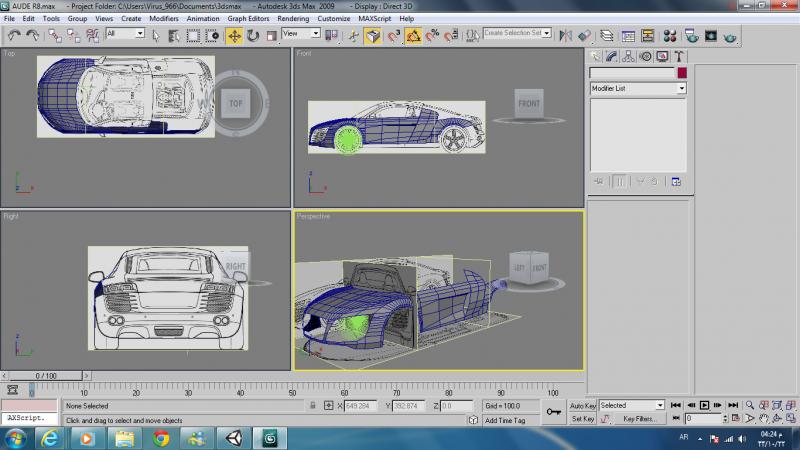Choose the Rectangular Selection Region icon
Image resolution: width=800 pixels, height=450 pixels.
[x=193, y=35]
